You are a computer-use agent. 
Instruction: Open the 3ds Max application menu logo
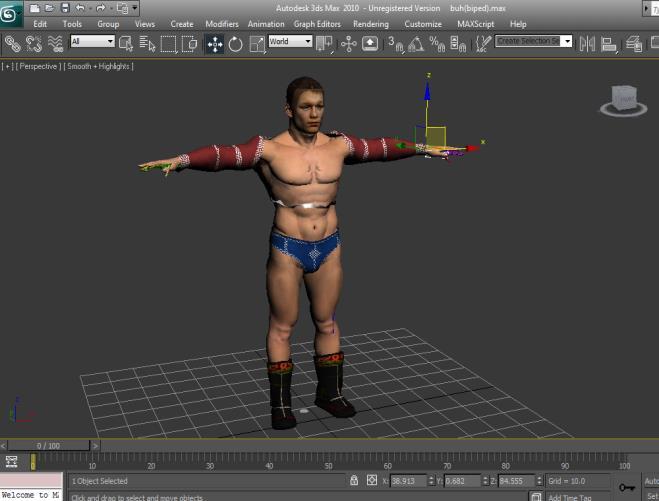click(x=10, y=14)
